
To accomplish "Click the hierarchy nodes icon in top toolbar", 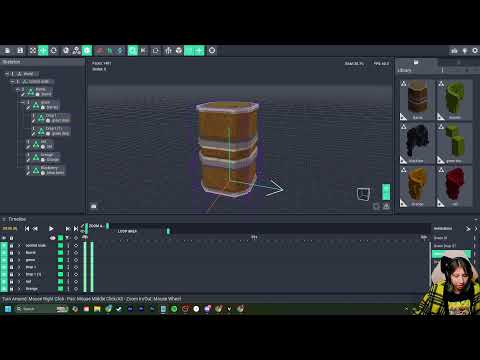I will (x=76, y=51).
